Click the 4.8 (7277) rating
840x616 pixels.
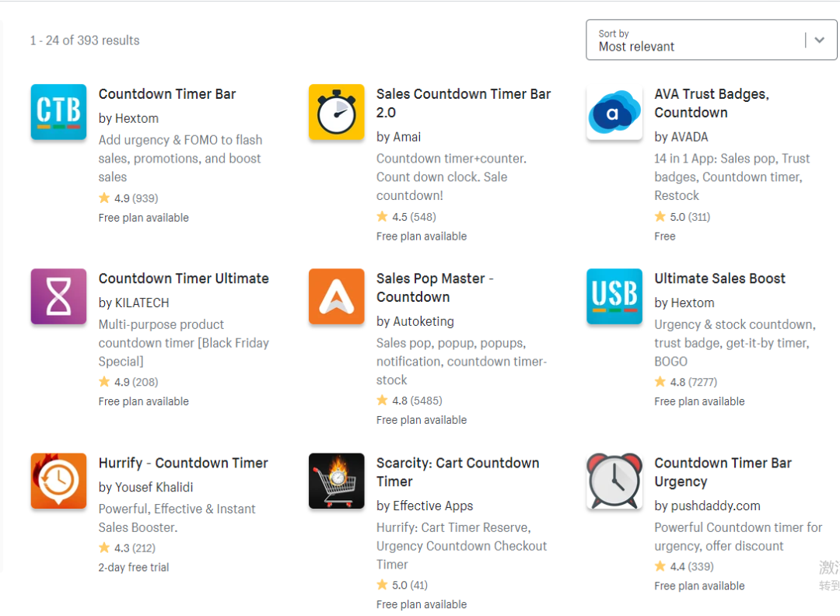(686, 382)
